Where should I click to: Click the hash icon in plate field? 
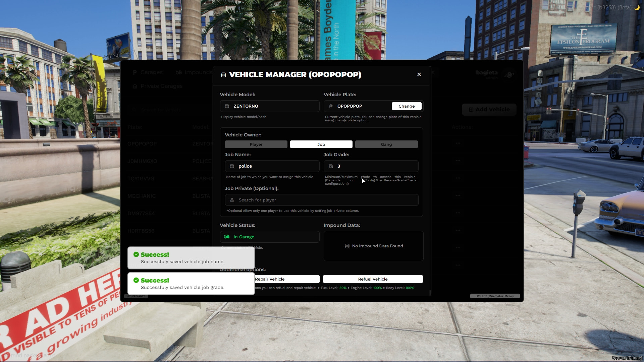tap(331, 106)
